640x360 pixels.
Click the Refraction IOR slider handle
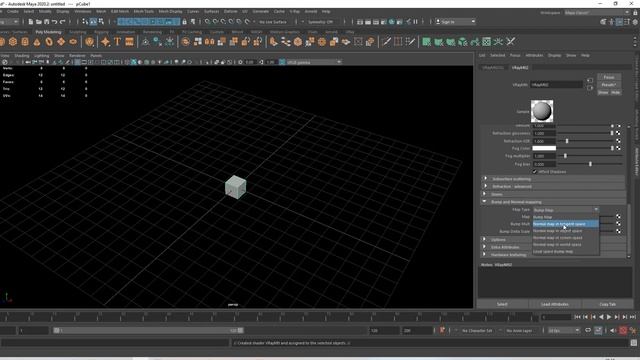(x=567, y=141)
